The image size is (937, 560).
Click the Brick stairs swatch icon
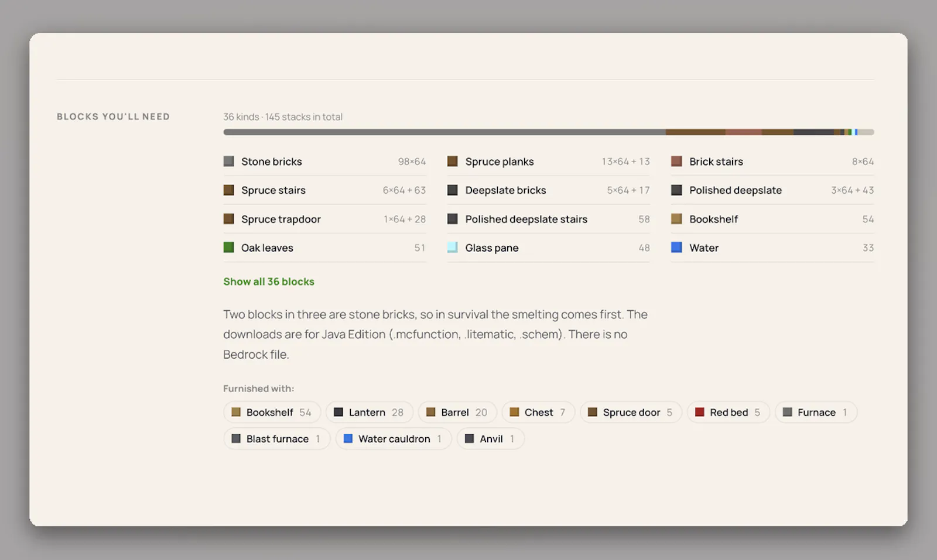676,162
